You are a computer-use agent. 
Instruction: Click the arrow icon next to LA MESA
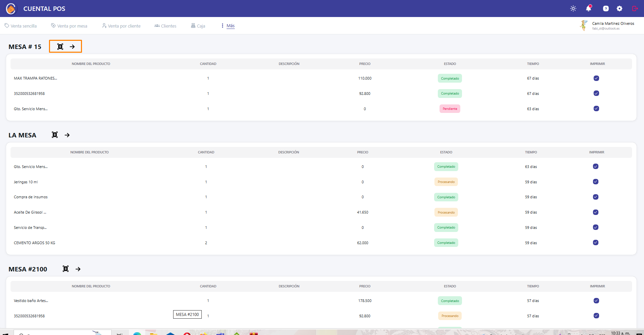click(x=67, y=135)
